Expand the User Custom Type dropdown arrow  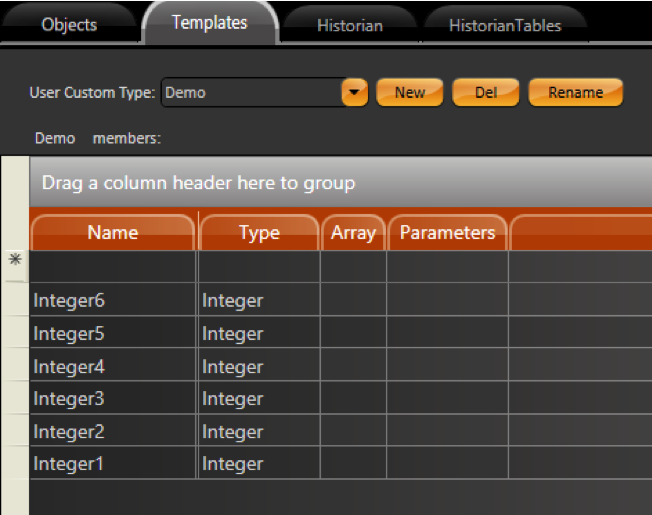[x=354, y=93]
